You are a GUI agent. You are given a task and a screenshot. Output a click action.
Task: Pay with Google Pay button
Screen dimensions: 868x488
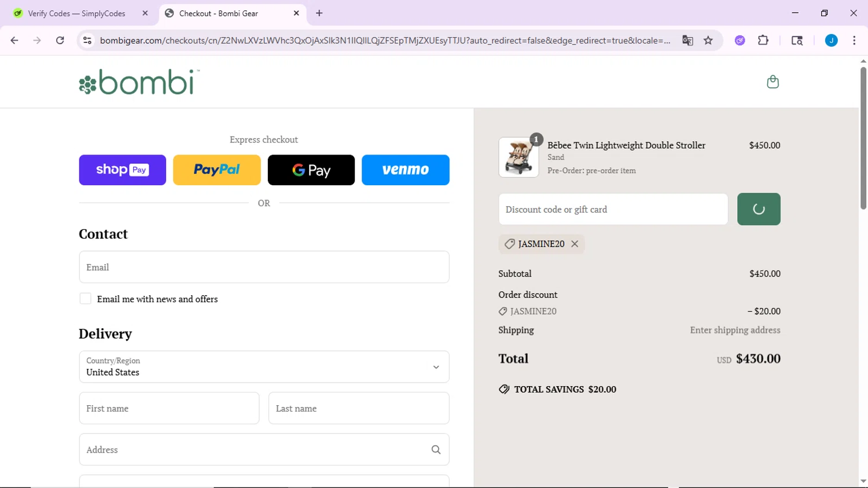click(311, 170)
